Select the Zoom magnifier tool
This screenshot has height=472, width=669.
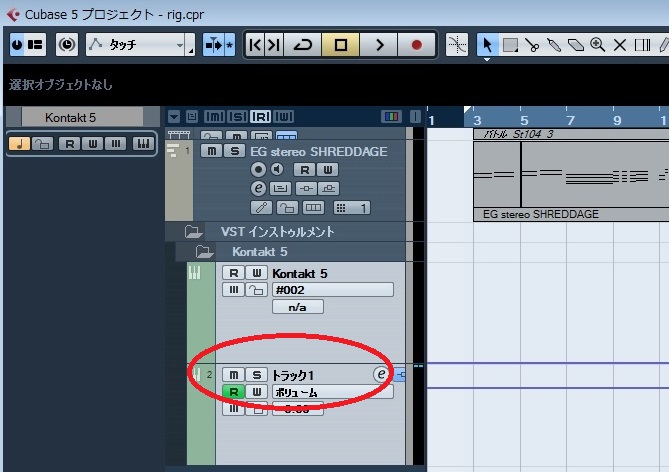pos(597,44)
